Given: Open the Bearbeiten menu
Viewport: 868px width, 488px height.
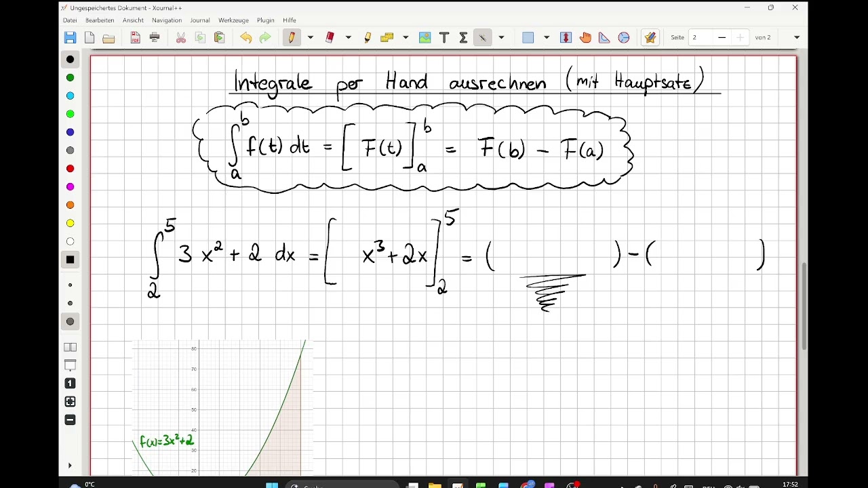Looking at the screenshot, I should (100, 20).
